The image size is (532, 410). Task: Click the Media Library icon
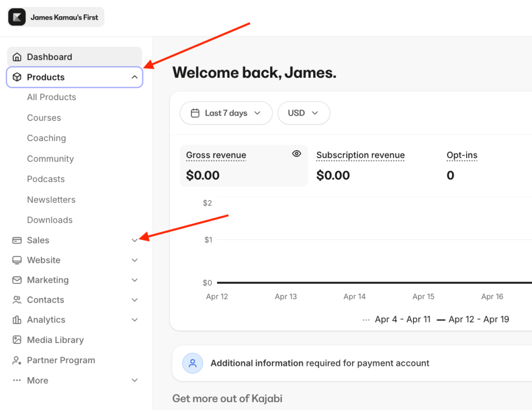point(16,339)
